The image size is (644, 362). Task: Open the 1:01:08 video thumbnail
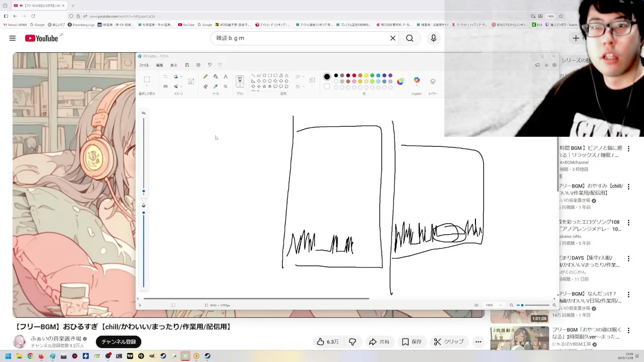[520, 318]
